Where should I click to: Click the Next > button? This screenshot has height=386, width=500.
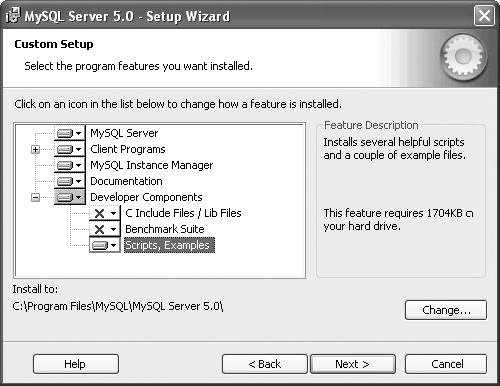[353, 364]
